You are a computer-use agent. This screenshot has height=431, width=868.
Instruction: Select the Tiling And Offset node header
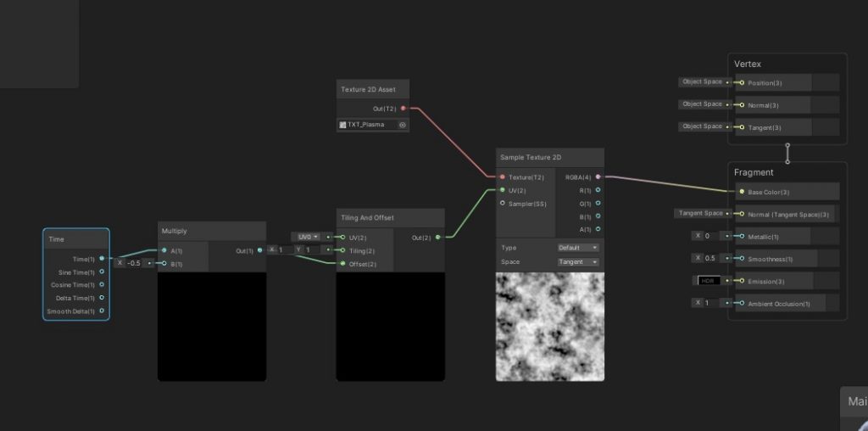pos(367,218)
